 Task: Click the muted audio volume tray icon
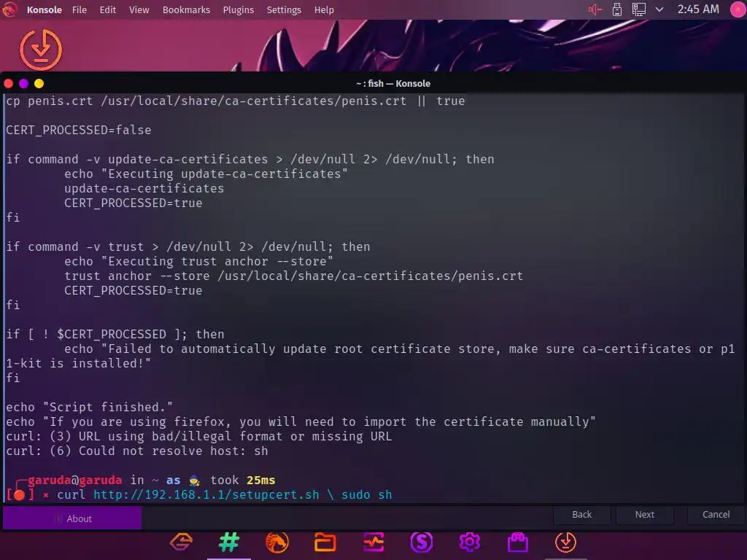pyautogui.click(x=595, y=9)
